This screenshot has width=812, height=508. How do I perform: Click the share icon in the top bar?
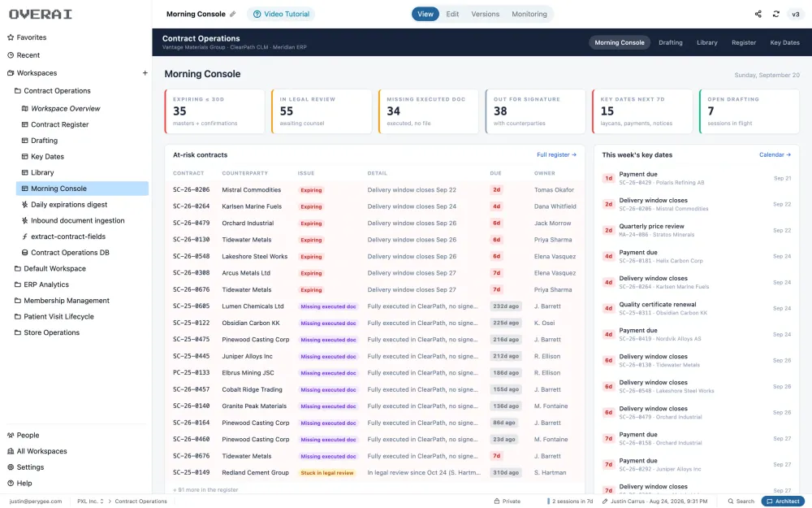tap(758, 14)
